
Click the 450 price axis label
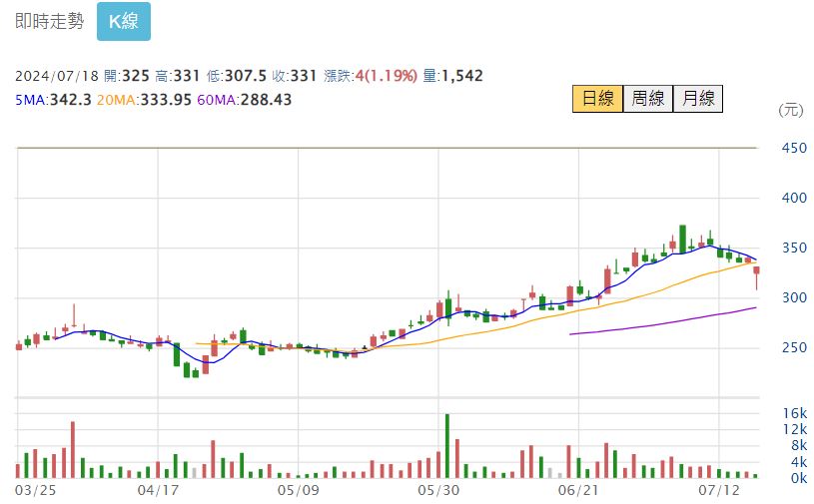pyautogui.click(x=794, y=149)
